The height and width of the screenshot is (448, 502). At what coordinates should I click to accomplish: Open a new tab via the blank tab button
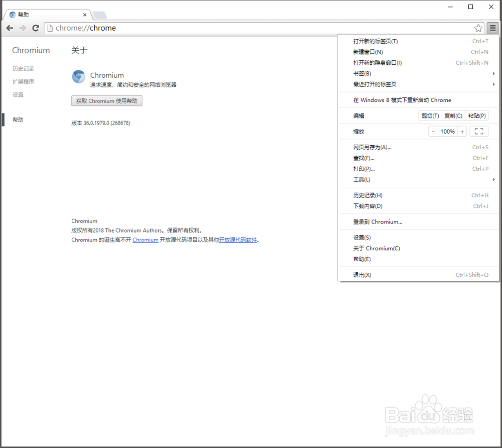pyautogui.click(x=99, y=15)
